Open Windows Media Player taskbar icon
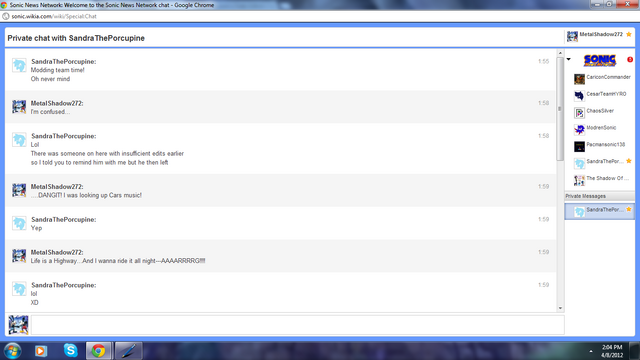640x360 pixels. [x=41, y=351]
